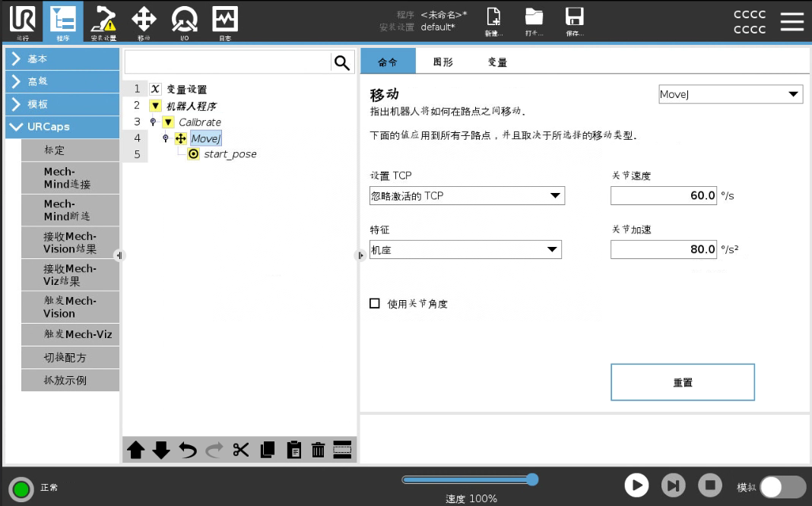
Task: Move selected node up with up arrow
Action: pyautogui.click(x=135, y=450)
